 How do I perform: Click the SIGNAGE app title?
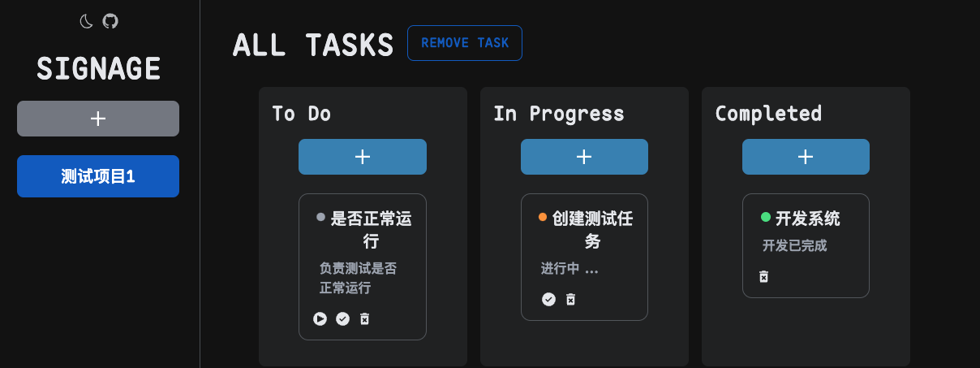pyautogui.click(x=98, y=69)
